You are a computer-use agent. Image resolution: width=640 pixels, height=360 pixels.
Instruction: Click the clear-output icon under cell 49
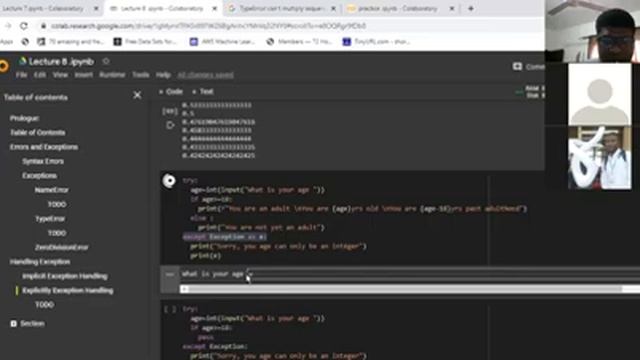[170, 125]
